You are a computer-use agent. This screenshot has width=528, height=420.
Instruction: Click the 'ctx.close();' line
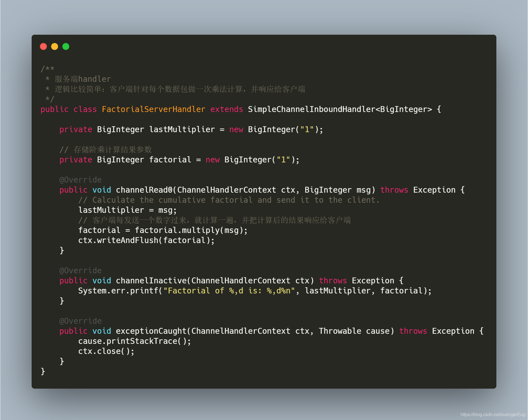pyautogui.click(x=106, y=351)
